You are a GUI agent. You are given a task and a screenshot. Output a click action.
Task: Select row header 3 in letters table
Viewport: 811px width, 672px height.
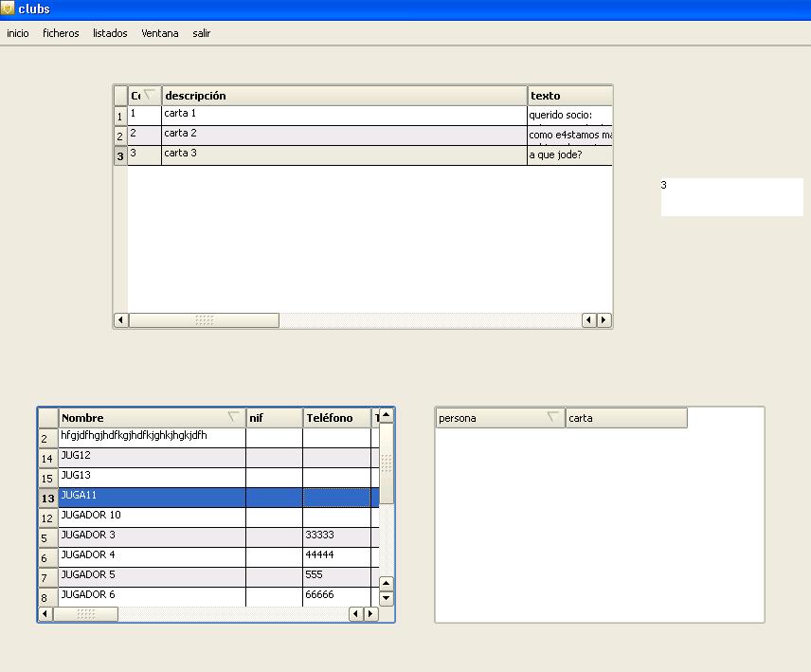pyautogui.click(x=120, y=155)
